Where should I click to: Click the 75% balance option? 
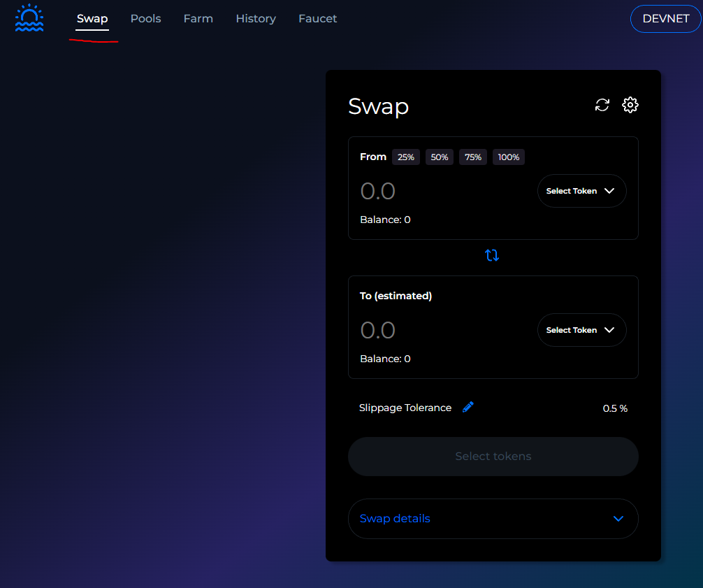472,157
